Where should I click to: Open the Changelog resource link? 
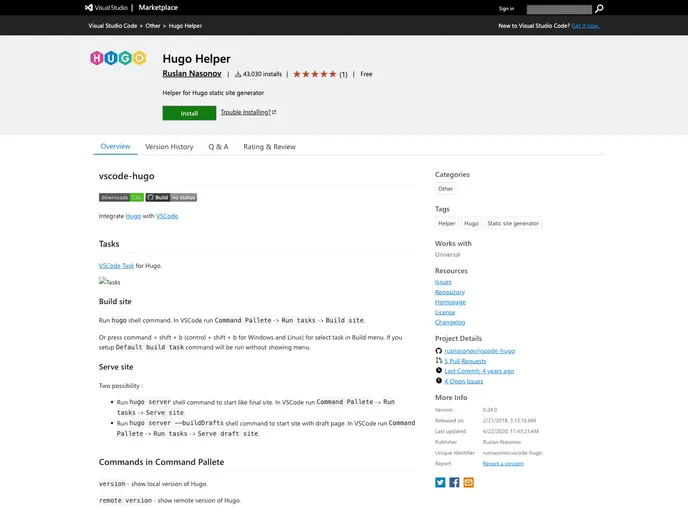click(x=450, y=322)
